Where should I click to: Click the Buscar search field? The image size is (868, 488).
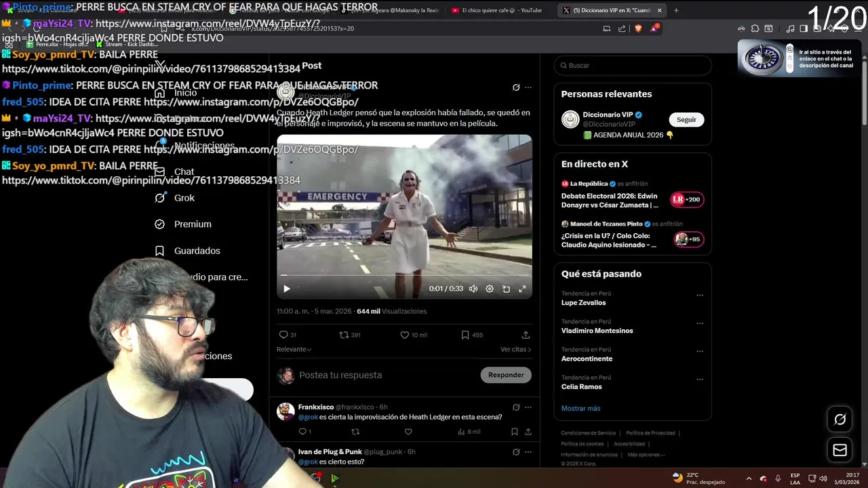(633, 66)
